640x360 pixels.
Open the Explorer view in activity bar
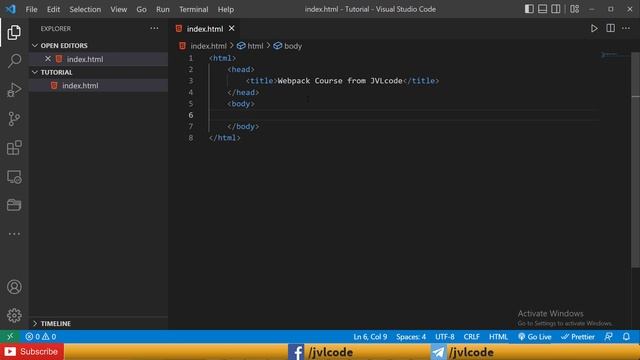click(x=14, y=32)
